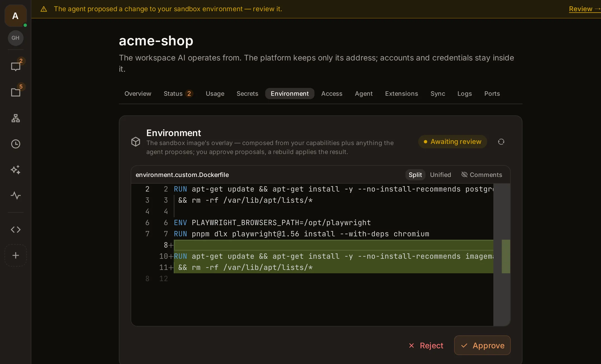Click the warning triangle in the banner

pos(44,9)
